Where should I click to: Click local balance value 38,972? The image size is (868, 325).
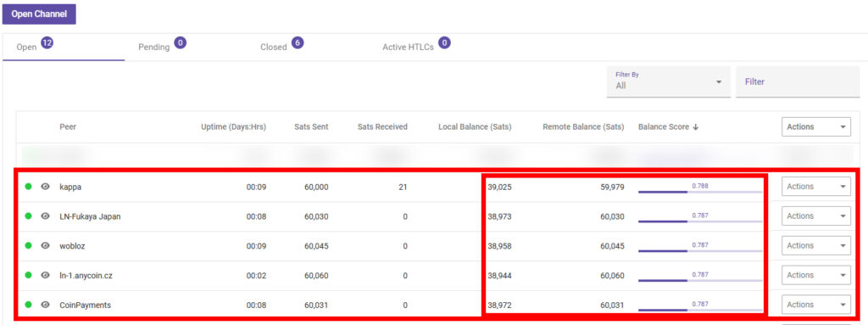pos(499,305)
